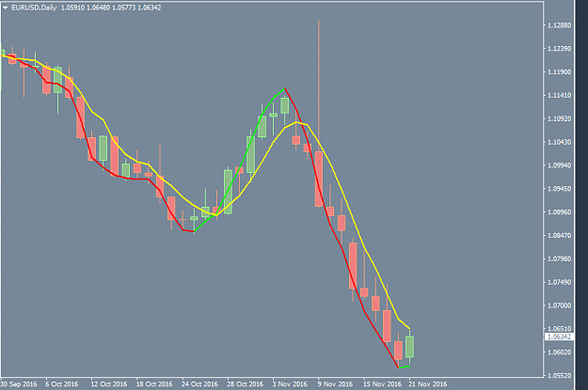Viewport: 588px width, 390px height.
Task: Select the tall-wick candle near 9 Nov 2016
Action: 319,179
